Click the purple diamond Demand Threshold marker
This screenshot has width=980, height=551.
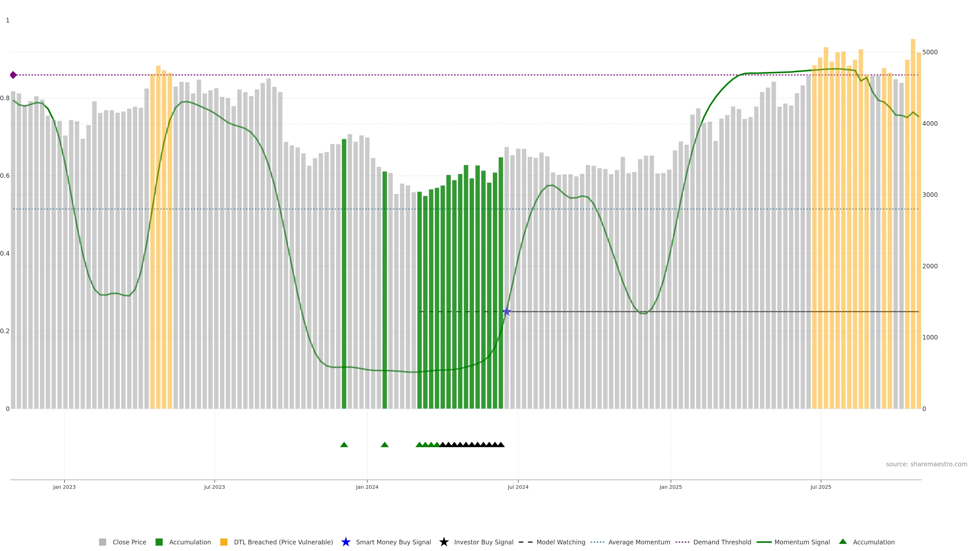coord(13,75)
